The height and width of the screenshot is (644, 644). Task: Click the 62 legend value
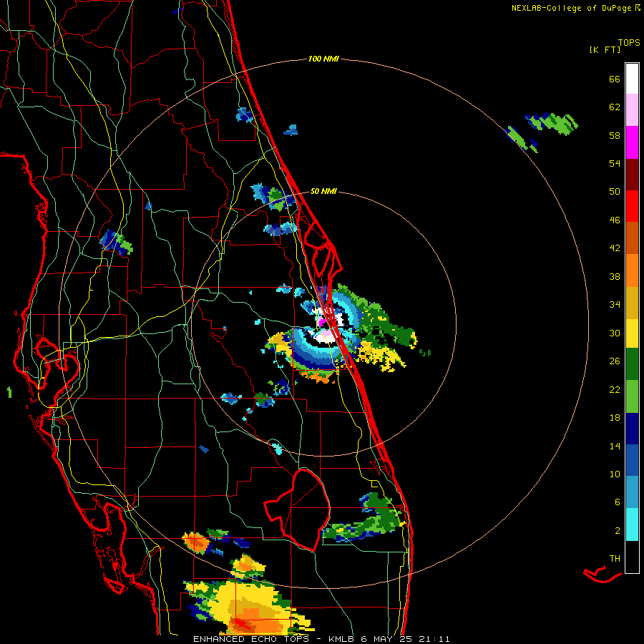point(615,107)
